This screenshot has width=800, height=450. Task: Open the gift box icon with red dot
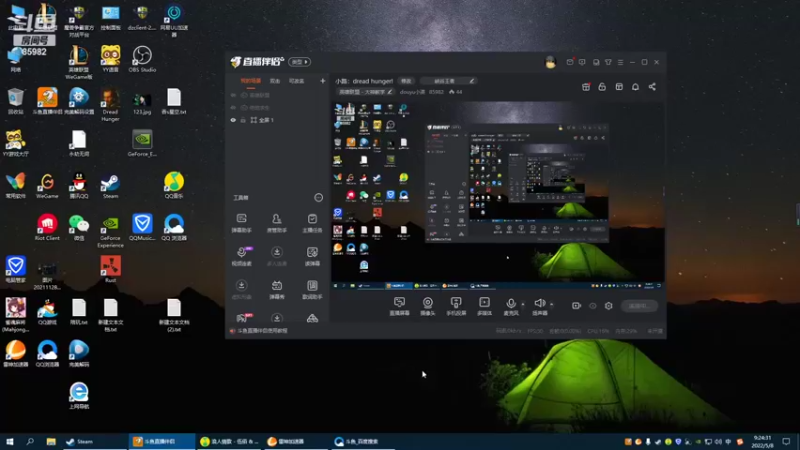pos(586,87)
